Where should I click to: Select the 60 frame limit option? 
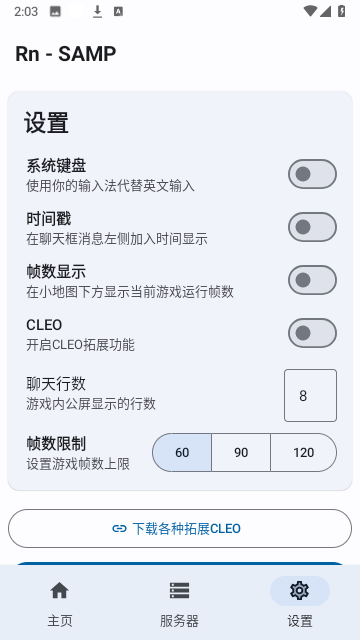[182, 452]
